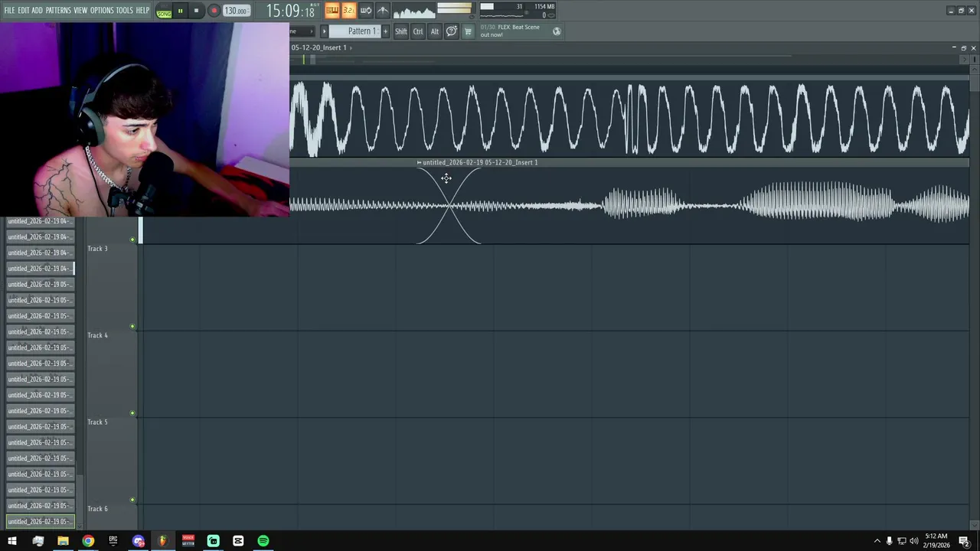
Task: Toggle the 3-2-1 recording countdown icon
Action: [349, 11]
